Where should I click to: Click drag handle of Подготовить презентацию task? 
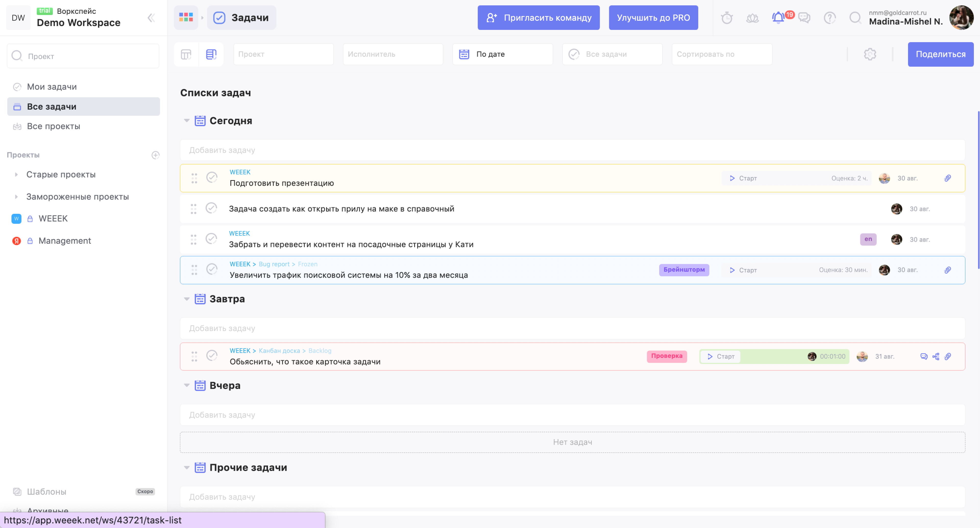pyautogui.click(x=194, y=178)
